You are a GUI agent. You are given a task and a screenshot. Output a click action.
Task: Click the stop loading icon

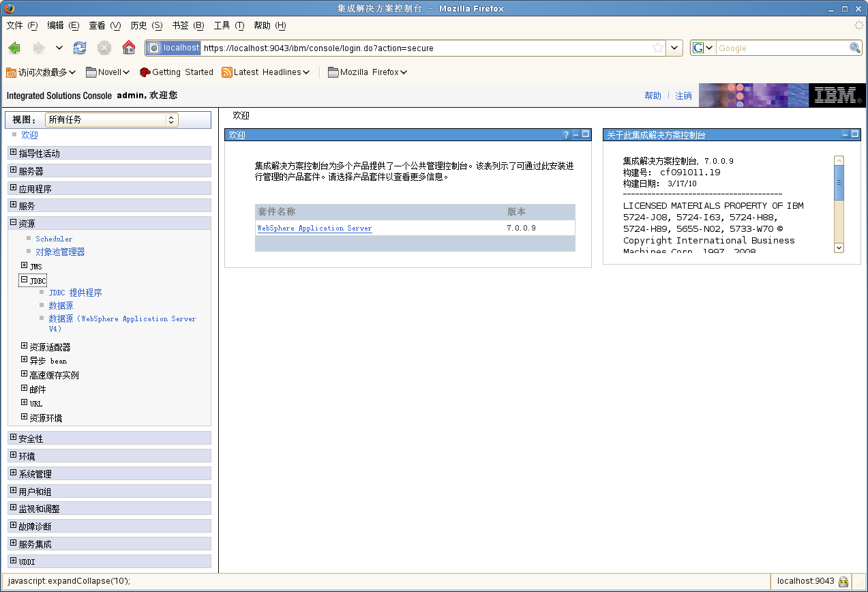[104, 48]
